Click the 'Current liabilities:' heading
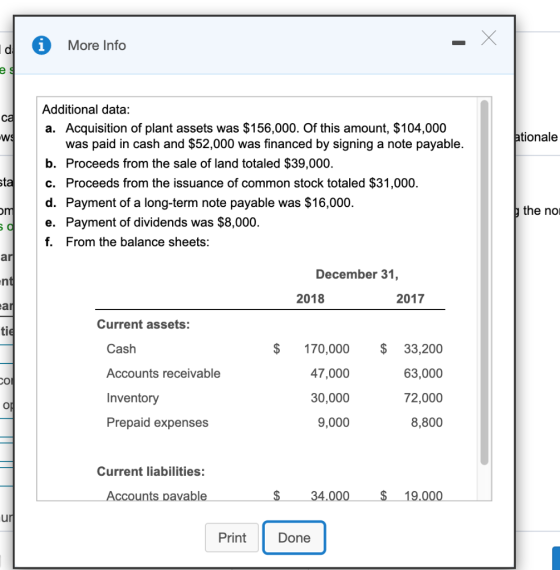The height and width of the screenshot is (570, 560). tap(151, 471)
